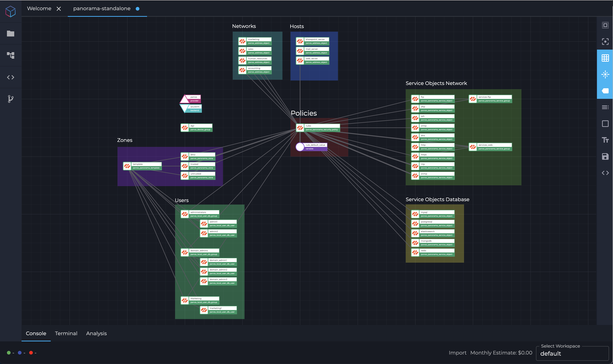Open the code view from the left sidebar
Image resolution: width=613 pixels, height=364 pixels.
11,77
